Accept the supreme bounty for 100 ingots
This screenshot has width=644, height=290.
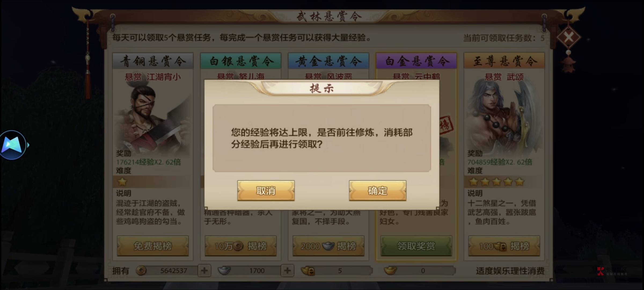click(x=504, y=246)
